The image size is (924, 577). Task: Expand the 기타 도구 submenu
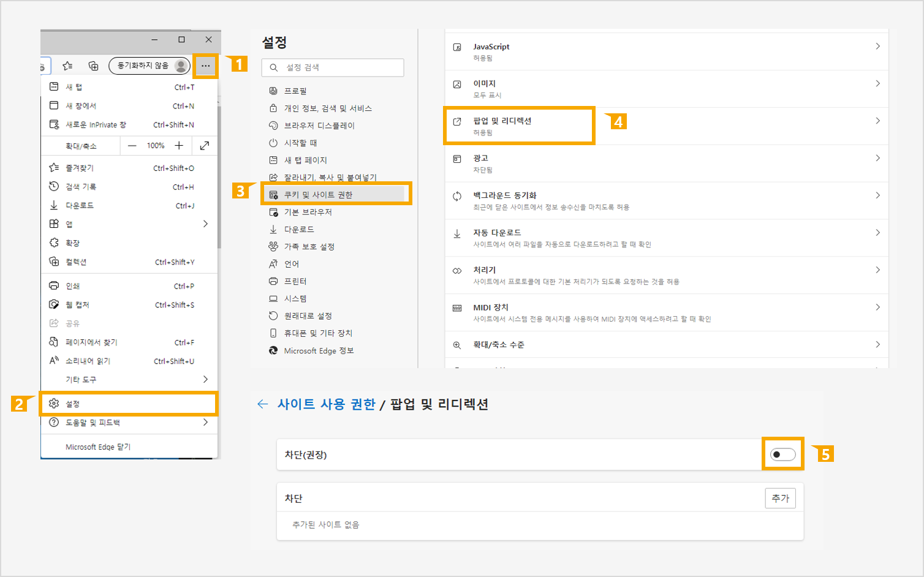click(205, 380)
